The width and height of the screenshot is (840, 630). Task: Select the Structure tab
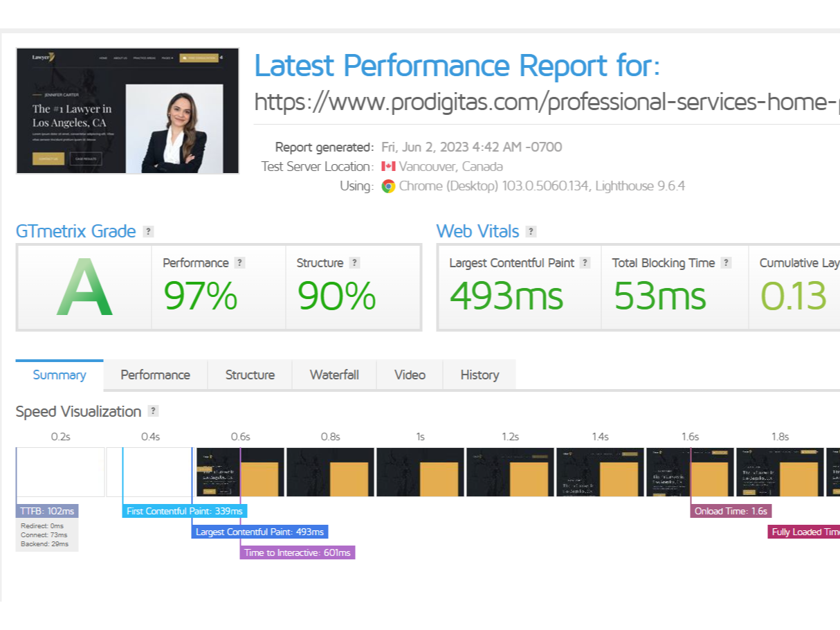(x=250, y=375)
